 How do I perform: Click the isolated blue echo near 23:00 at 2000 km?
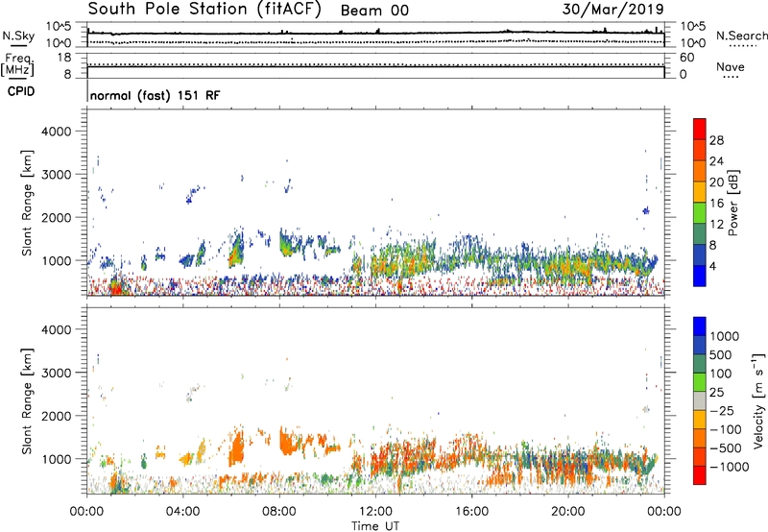(646, 210)
